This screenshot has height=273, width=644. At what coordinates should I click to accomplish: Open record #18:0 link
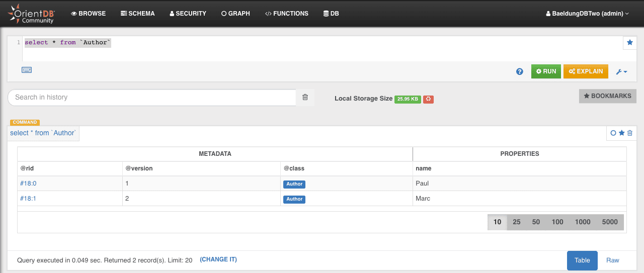(28, 184)
